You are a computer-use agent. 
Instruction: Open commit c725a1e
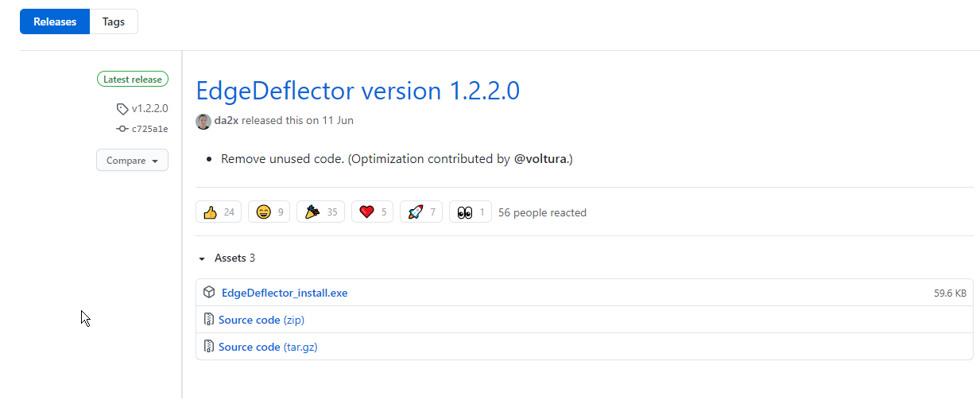tap(150, 129)
